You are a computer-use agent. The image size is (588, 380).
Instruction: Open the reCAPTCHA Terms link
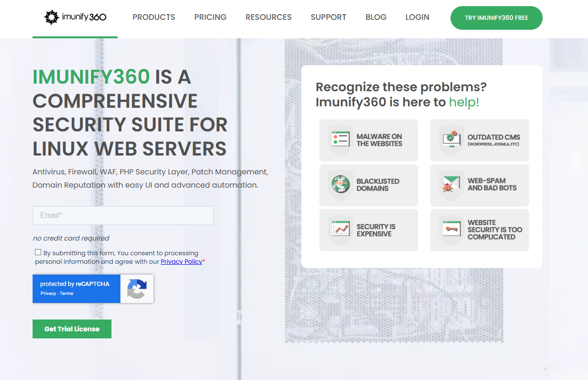[x=67, y=294]
